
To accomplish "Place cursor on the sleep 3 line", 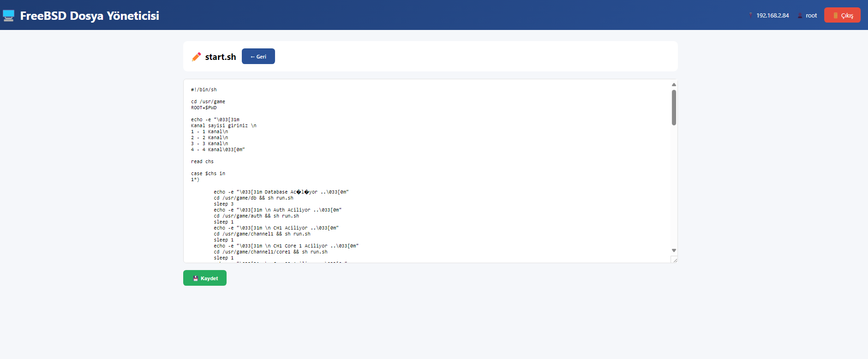I will pyautogui.click(x=223, y=204).
